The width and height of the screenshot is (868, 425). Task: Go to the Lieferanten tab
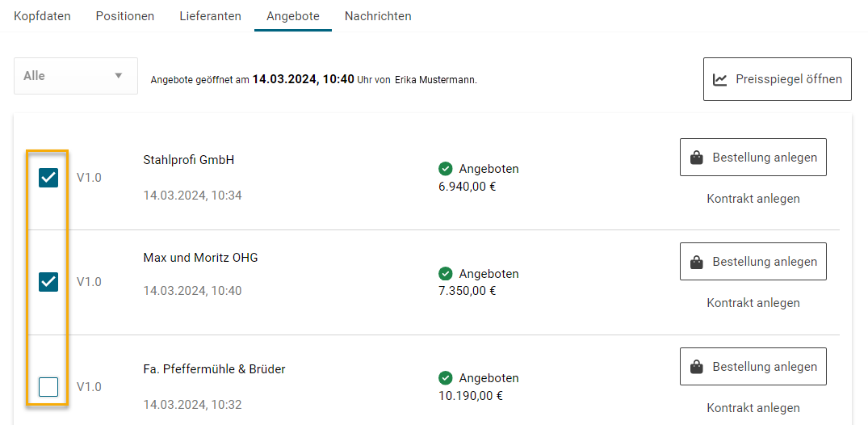[x=210, y=16]
